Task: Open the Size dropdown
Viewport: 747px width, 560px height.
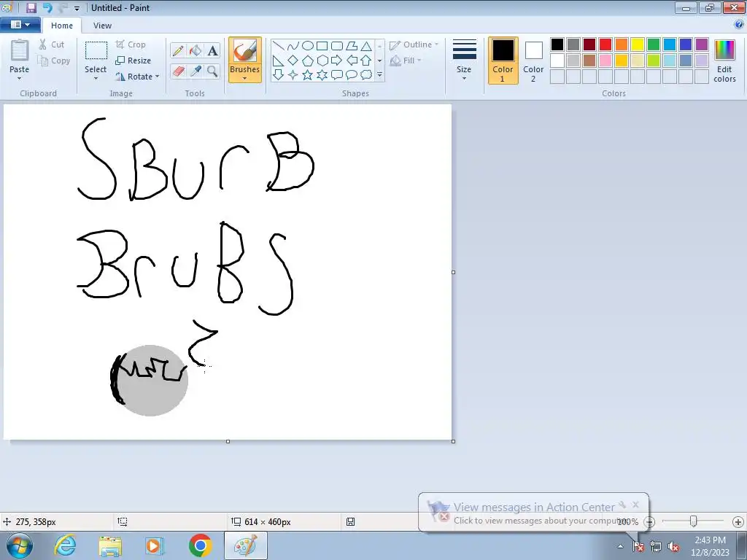Action: pyautogui.click(x=464, y=61)
